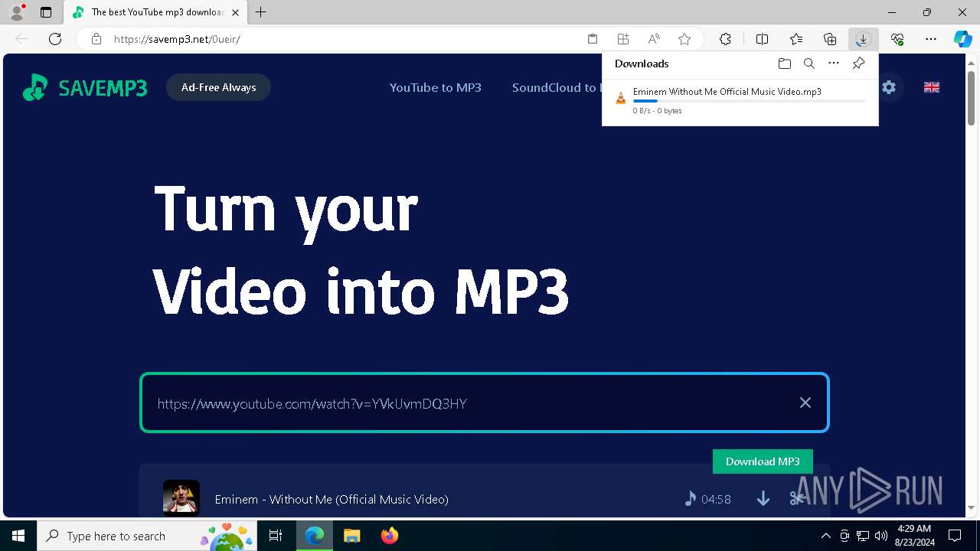
Task: Change language via UK flag icon
Action: [x=932, y=87]
